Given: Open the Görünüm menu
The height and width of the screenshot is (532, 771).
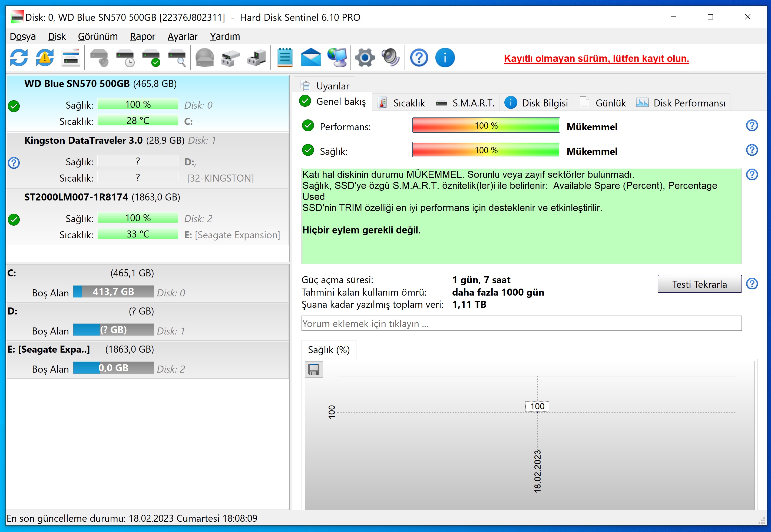Looking at the screenshot, I should point(98,36).
